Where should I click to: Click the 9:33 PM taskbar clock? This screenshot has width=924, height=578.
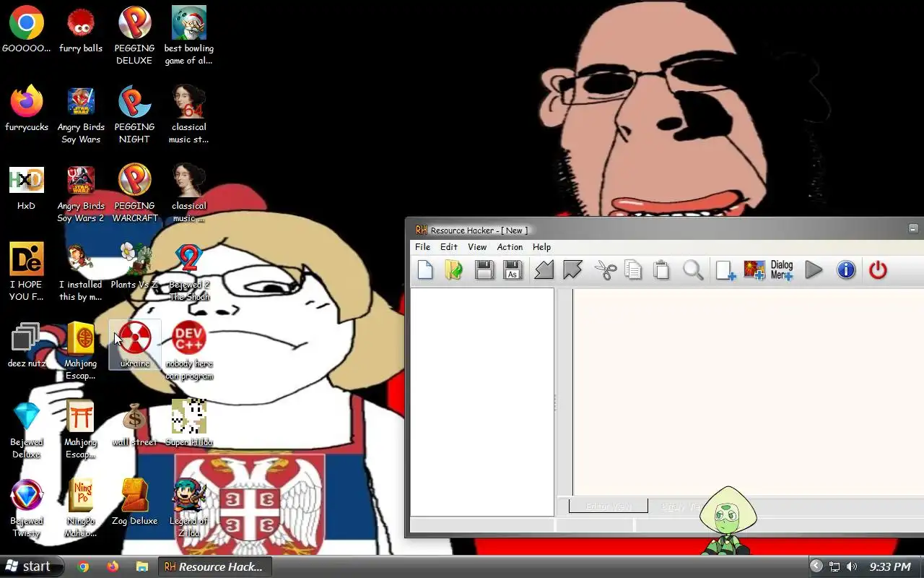click(x=890, y=567)
